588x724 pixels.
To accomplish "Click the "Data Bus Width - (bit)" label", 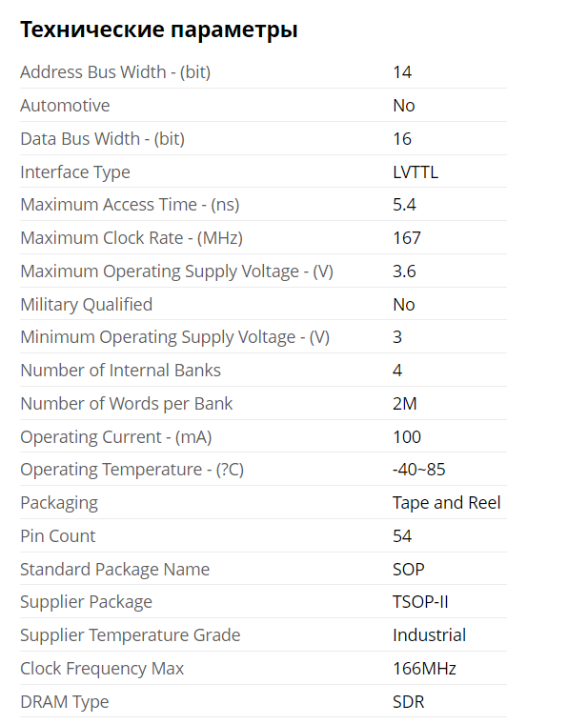I will (x=102, y=139).
